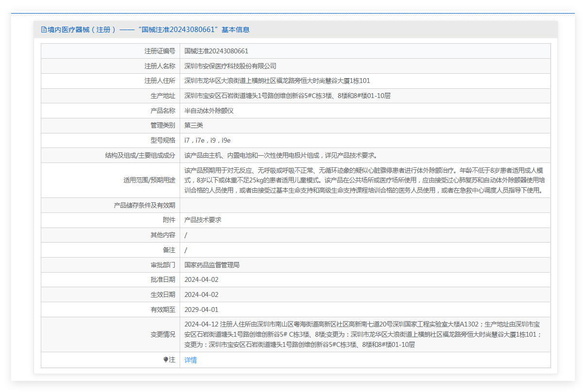Click the document icon in the header

click(x=44, y=30)
